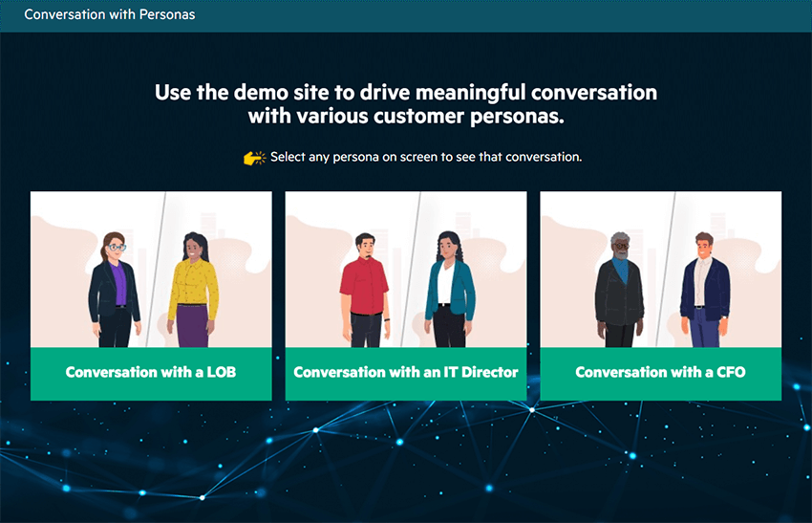
Task: Click the Conversation with Personas header title
Action: 110,14
